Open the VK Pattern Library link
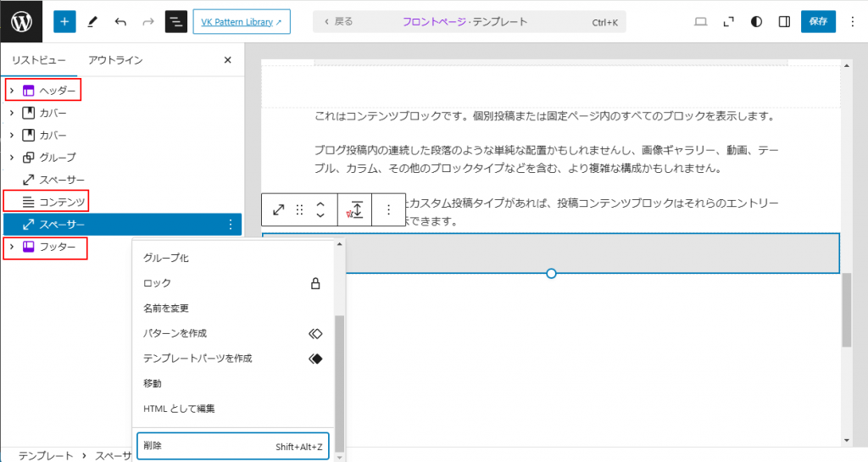The image size is (868, 462). tap(242, 21)
